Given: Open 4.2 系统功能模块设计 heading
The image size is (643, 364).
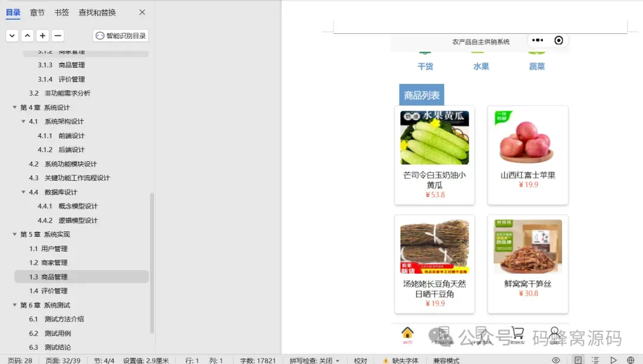Looking at the screenshot, I should [x=63, y=164].
